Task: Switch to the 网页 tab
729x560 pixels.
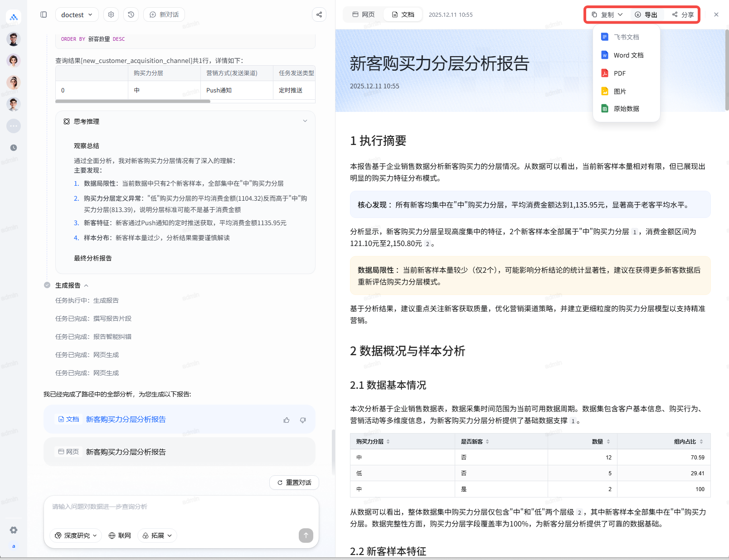Action: tap(364, 14)
